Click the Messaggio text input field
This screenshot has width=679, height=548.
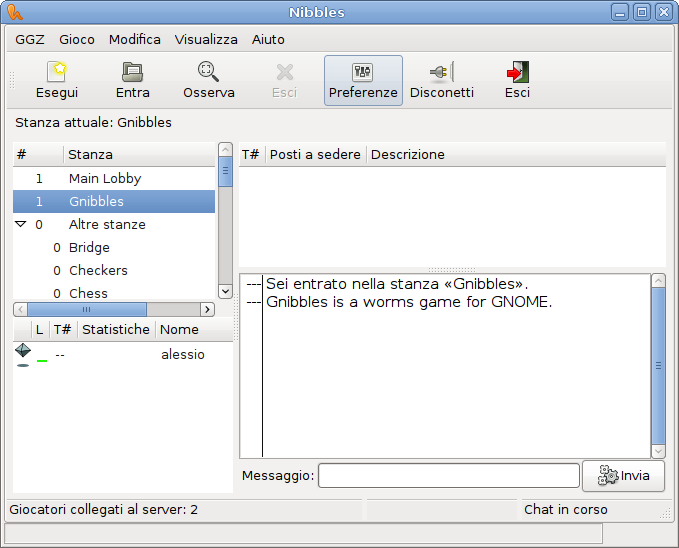point(449,476)
